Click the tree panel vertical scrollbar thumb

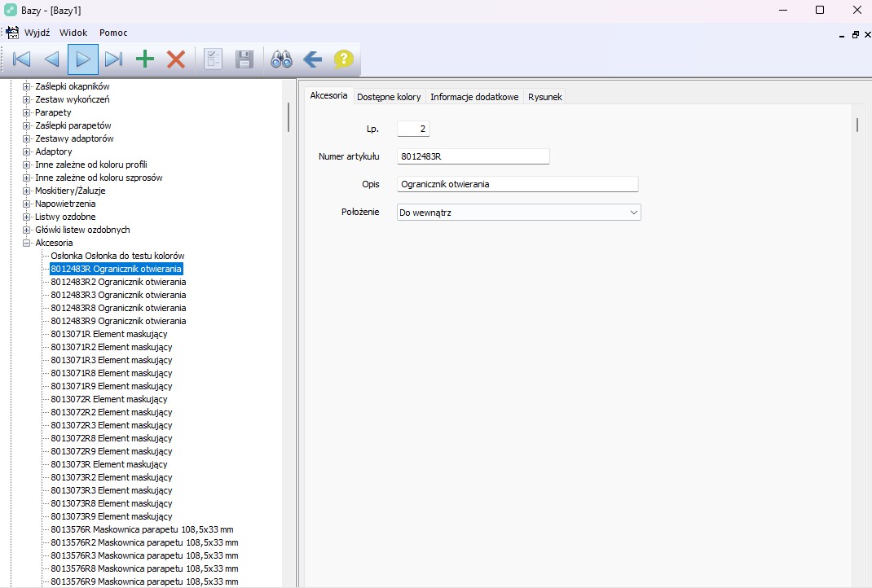coord(288,116)
